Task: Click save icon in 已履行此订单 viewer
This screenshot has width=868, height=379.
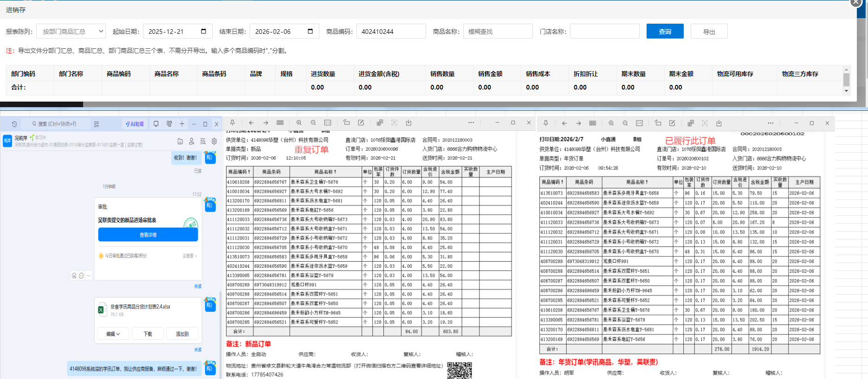Action: point(719,123)
